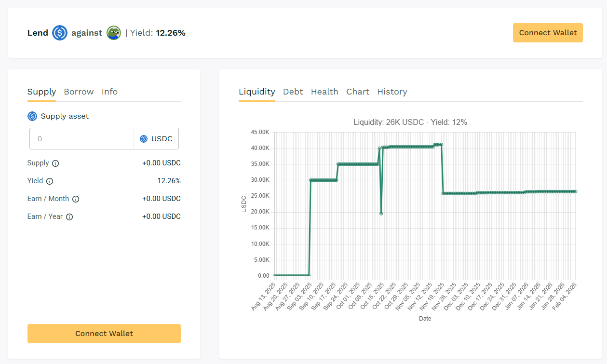Select the Supply tab

[41, 92]
